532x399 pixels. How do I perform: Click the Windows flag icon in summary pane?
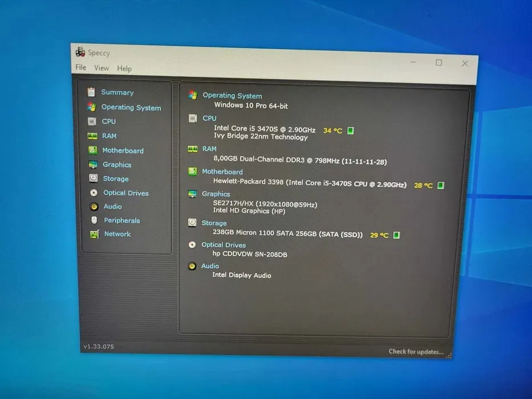point(193,95)
